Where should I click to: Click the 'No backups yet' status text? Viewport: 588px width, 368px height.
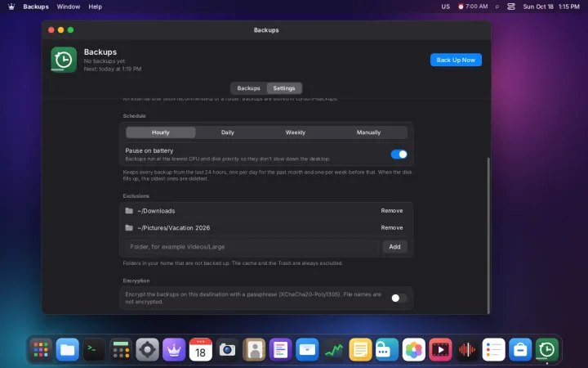point(105,61)
